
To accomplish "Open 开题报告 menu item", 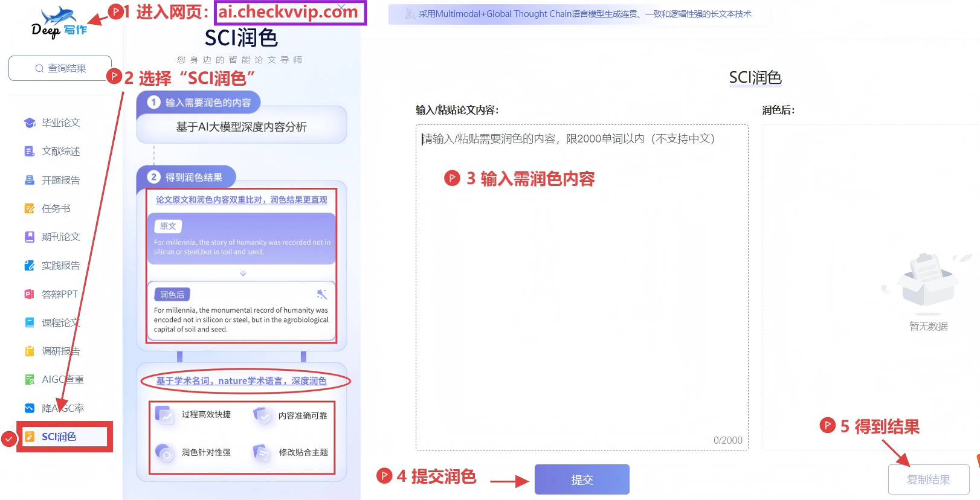I will tap(61, 180).
